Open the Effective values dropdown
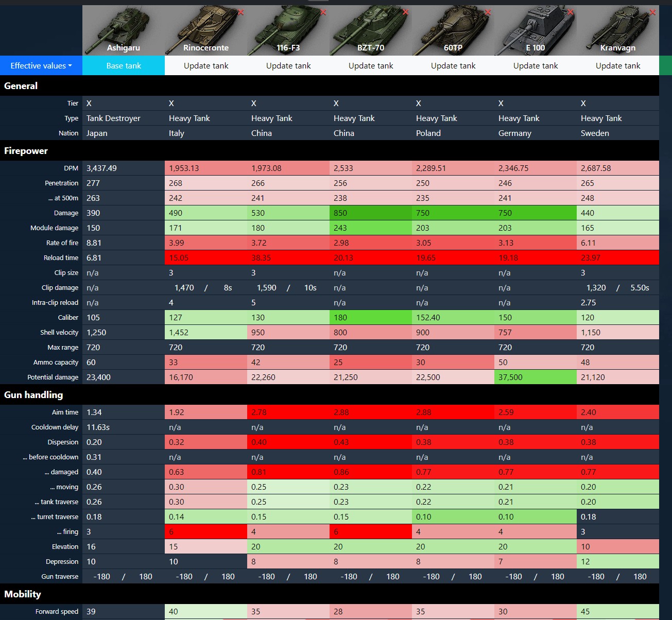Screen dimensions: 672x620 (41, 65)
